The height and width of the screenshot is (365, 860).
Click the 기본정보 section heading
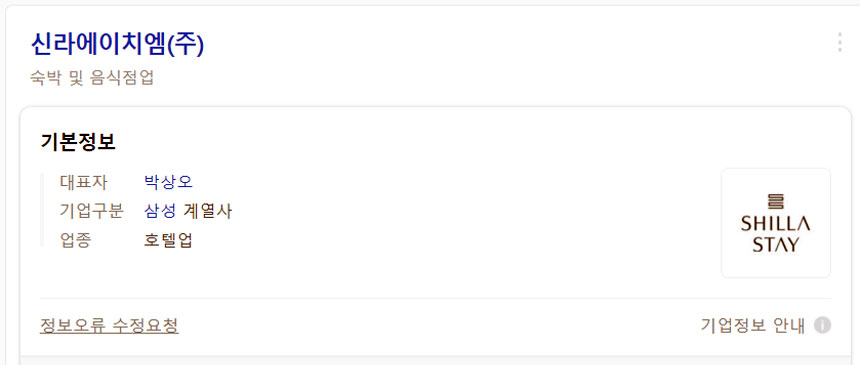[78, 142]
